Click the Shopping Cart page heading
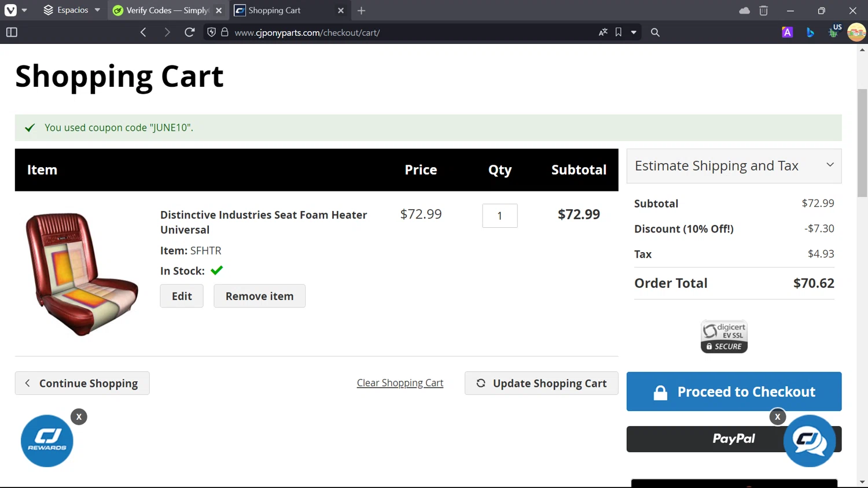The image size is (868, 488). [x=119, y=76]
